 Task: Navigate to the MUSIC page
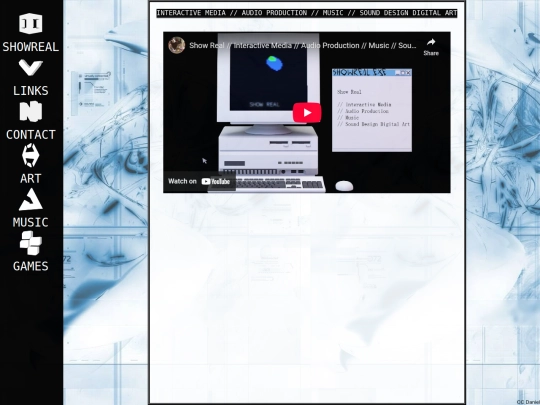(31, 222)
